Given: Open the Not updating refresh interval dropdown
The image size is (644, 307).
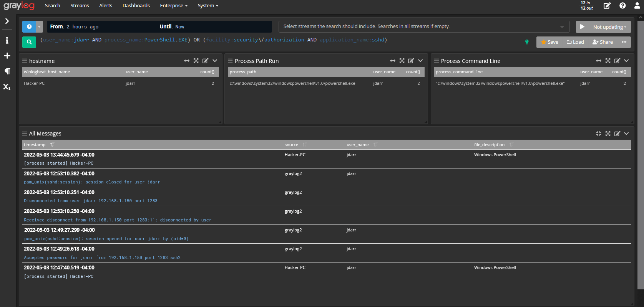Looking at the screenshot, I should coord(610,27).
